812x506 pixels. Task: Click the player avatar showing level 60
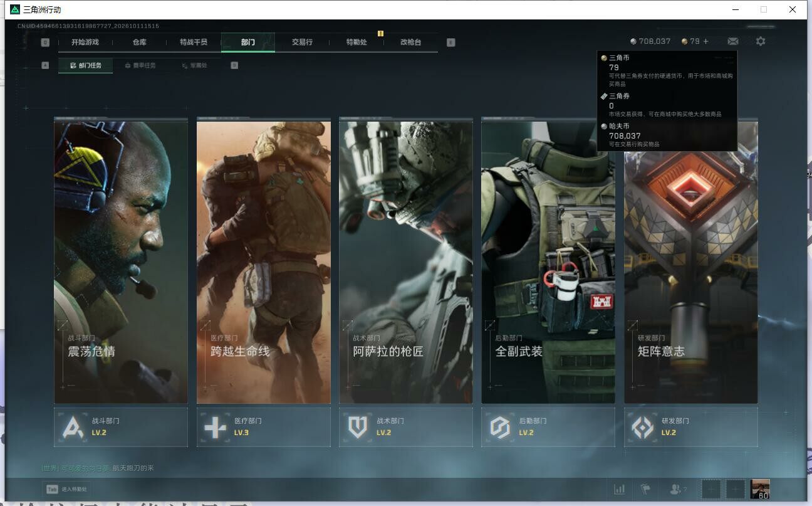pyautogui.click(x=760, y=489)
